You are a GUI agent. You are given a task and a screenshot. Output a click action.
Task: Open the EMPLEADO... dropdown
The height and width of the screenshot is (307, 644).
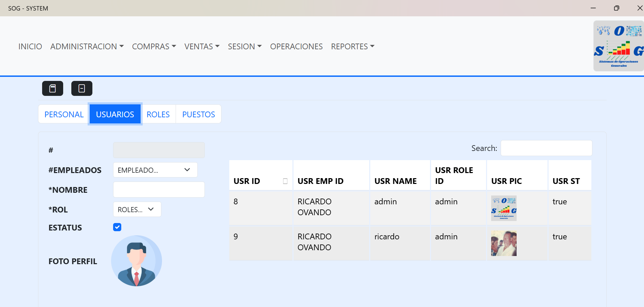[x=155, y=170]
